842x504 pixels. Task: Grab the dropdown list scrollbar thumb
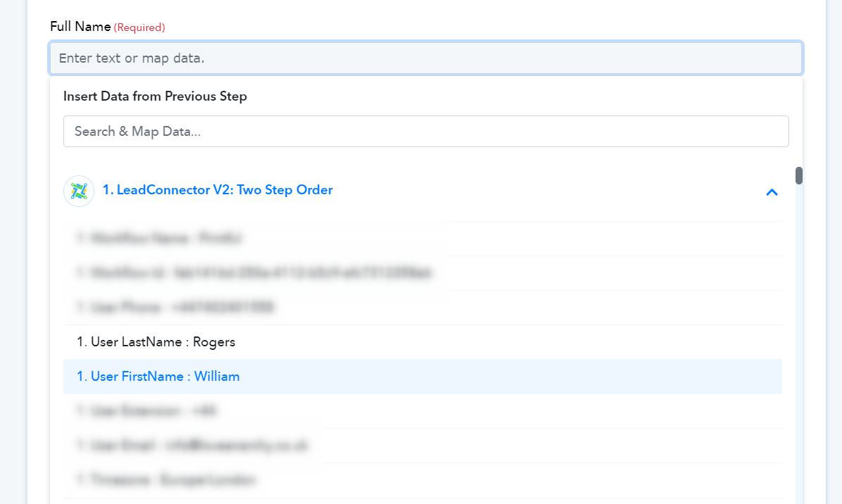(799, 175)
